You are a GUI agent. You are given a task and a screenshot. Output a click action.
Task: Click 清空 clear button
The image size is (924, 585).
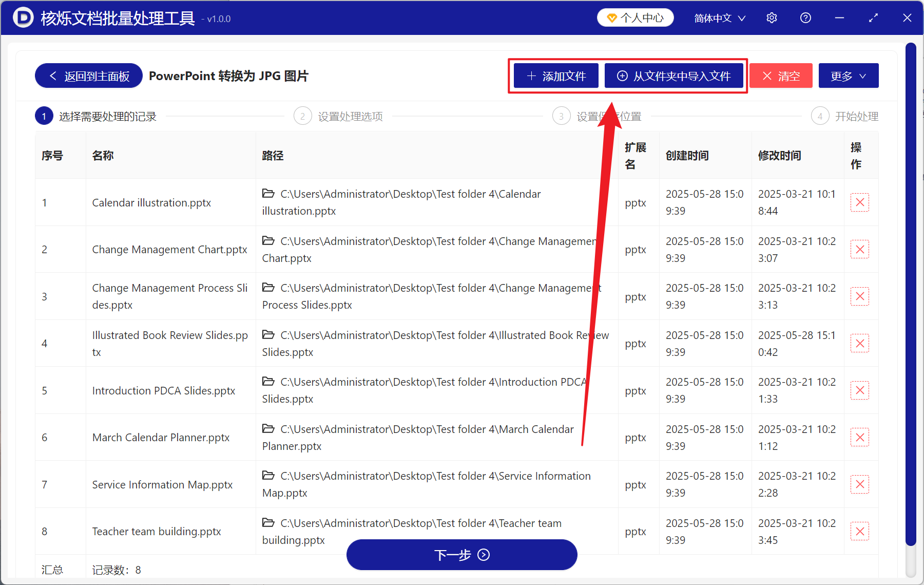coord(781,76)
